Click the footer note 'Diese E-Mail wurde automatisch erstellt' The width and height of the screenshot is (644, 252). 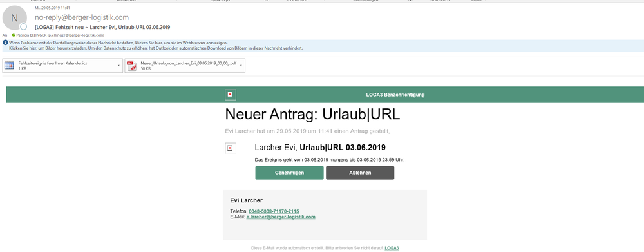click(x=317, y=248)
